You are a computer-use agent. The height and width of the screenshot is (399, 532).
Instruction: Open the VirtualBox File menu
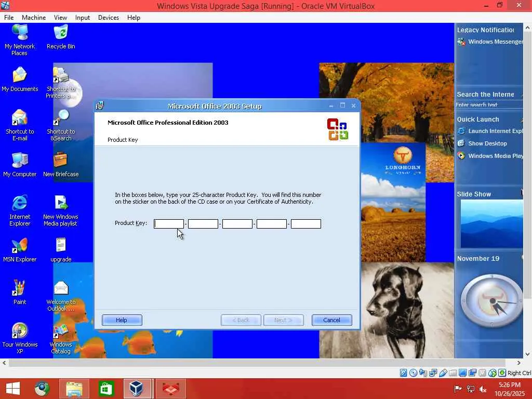click(9, 18)
